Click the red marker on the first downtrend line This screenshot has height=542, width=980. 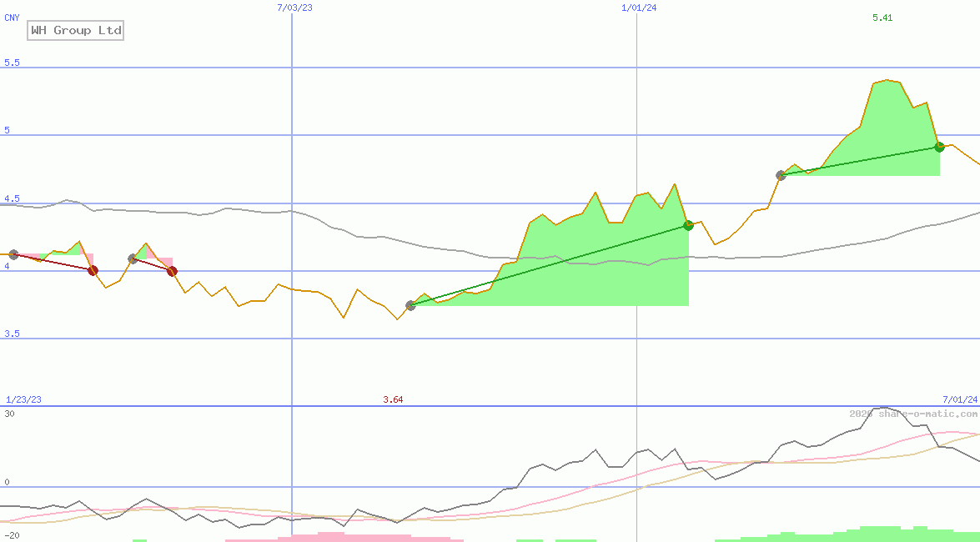point(93,270)
